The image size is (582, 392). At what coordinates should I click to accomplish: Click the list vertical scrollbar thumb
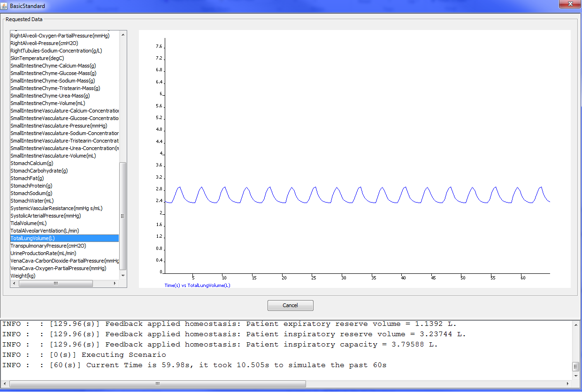[x=123, y=216]
